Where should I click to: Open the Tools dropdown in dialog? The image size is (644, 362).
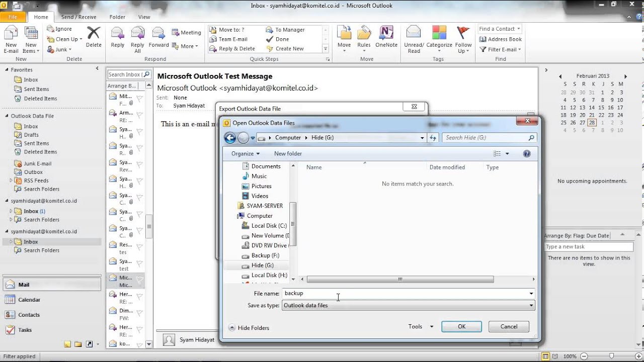click(x=421, y=327)
